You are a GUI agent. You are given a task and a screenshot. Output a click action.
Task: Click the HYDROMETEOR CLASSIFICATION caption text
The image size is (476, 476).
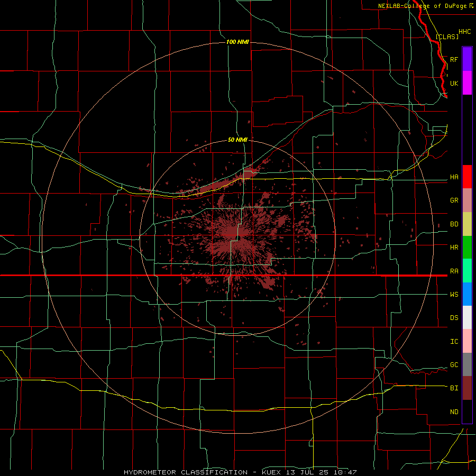[186, 472]
